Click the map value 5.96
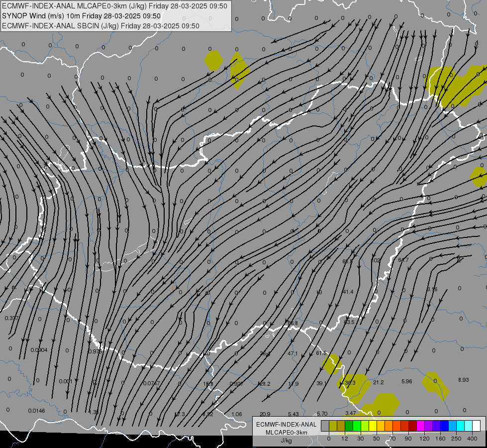 pyautogui.click(x=406, y=381)
